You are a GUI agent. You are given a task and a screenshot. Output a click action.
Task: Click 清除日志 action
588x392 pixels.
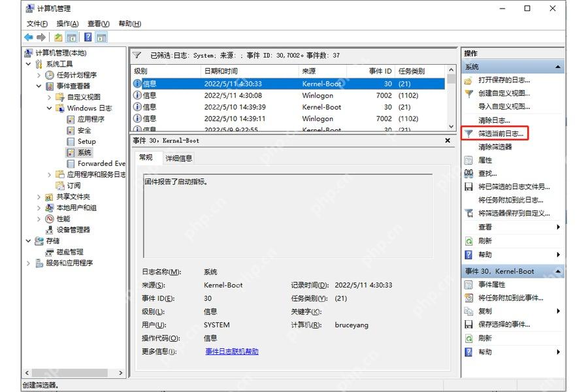[494, 120]
